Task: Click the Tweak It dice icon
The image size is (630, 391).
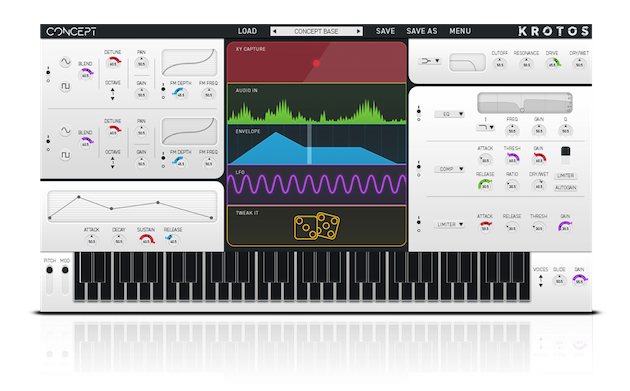Action: pyautogui.click(x=317, y=226)
